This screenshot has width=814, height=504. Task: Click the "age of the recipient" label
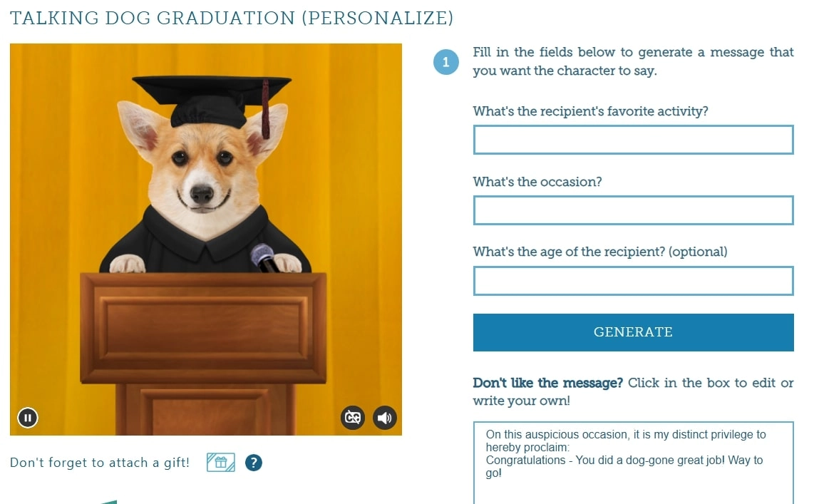(x=599, y=252)
